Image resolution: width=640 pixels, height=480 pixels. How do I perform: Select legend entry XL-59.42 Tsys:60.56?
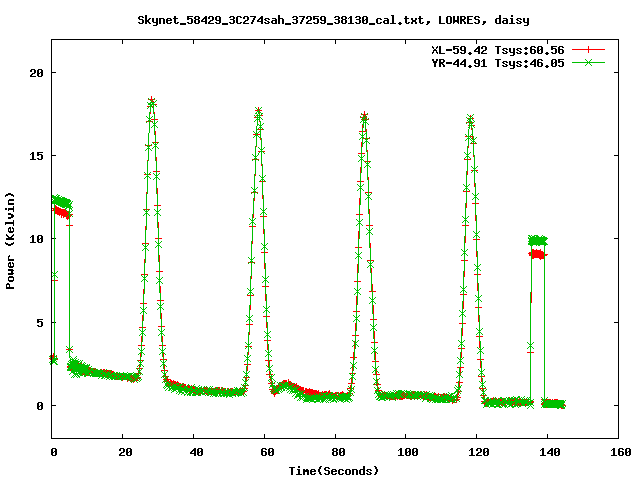coord(498,50)
